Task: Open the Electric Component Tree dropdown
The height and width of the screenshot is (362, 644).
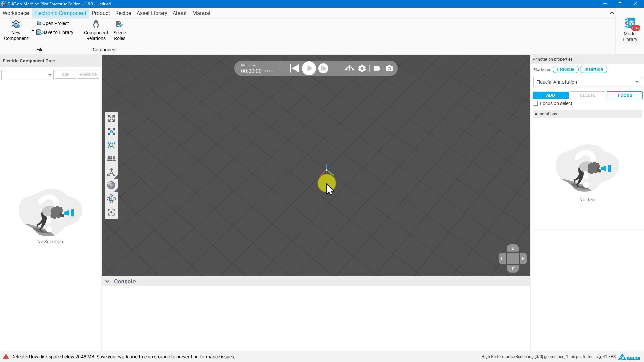Action: [28, 75]
